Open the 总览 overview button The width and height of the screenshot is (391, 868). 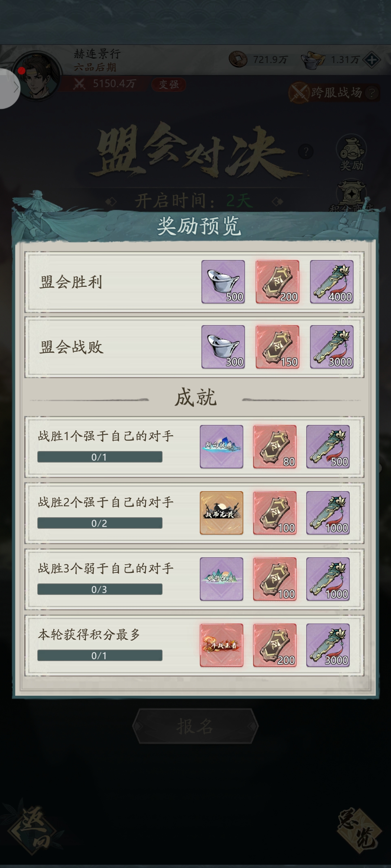[x=359, y=828]
